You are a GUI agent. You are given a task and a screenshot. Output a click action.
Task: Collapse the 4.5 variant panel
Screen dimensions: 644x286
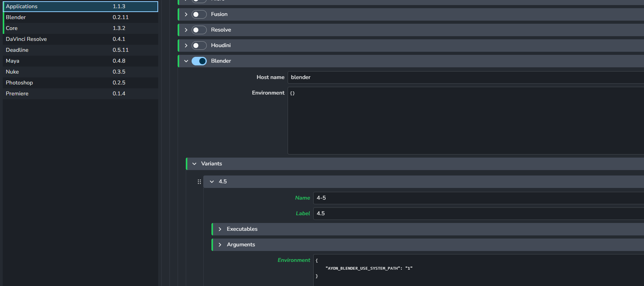tap(212, 182)
